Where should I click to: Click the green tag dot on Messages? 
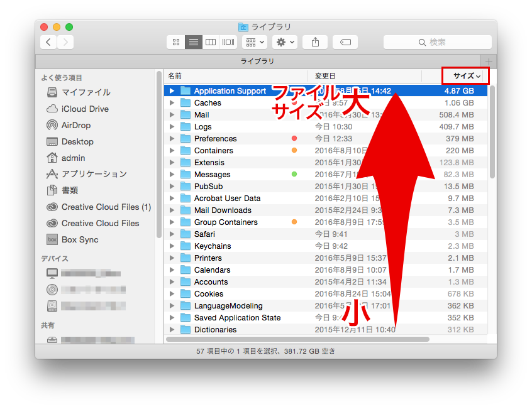click(294, 174)
